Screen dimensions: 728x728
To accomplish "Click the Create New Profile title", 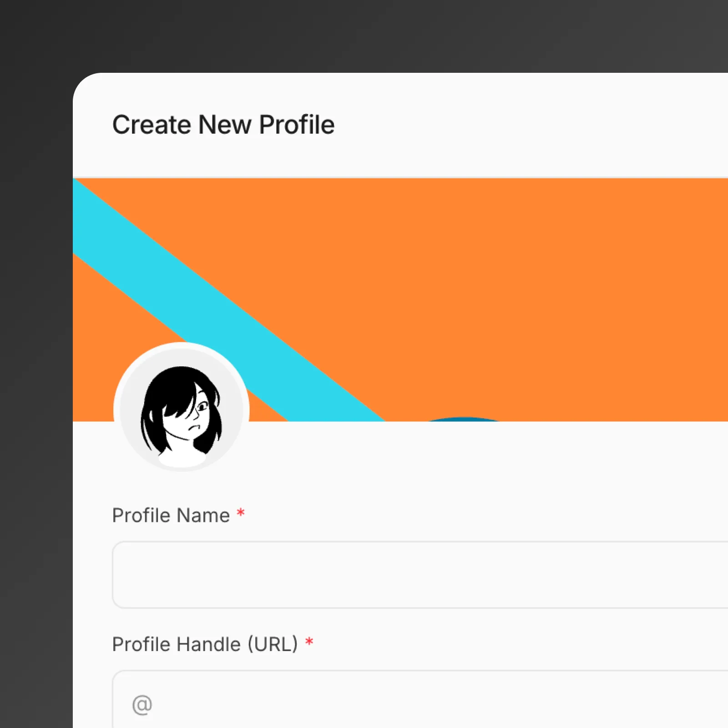I will pyautogui.click(x=223, y=124).
